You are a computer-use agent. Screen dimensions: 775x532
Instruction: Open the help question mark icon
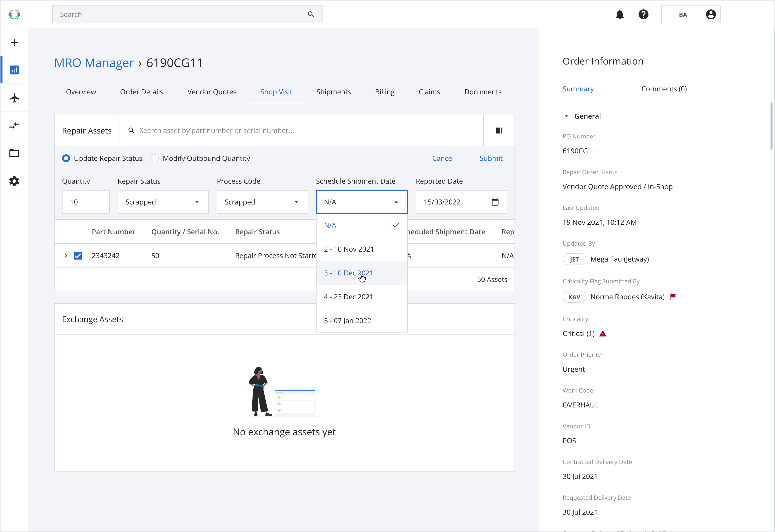(x=643, y=14)
